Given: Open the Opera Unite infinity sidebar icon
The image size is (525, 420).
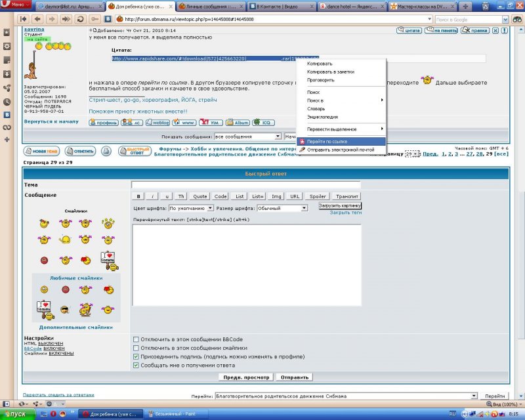Looking at the screenshot, I should tap(7, 127).
